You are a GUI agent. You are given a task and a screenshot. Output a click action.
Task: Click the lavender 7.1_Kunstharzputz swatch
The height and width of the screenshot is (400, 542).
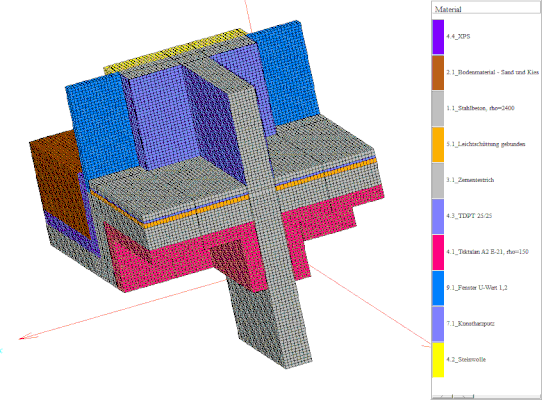(x=438, y=324)
